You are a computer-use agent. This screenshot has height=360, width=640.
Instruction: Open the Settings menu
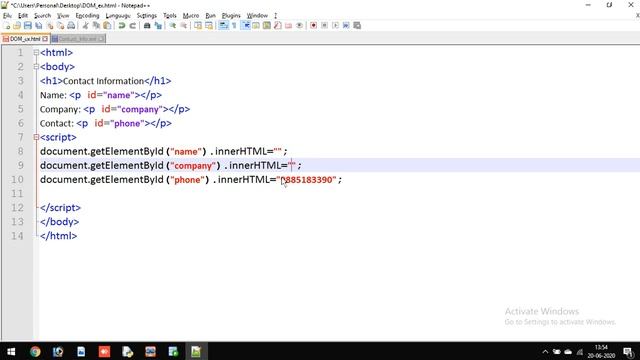pyautogui.click(x=147, y=16)
